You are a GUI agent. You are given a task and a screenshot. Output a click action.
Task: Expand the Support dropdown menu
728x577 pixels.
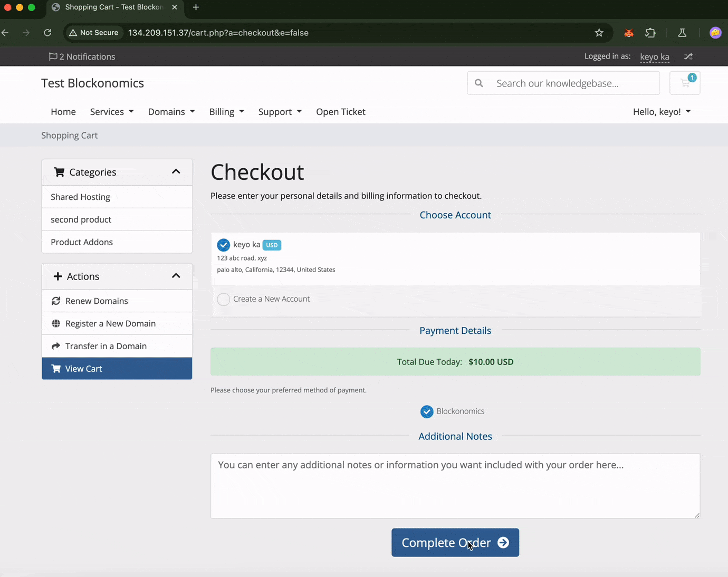click(280, 112)
